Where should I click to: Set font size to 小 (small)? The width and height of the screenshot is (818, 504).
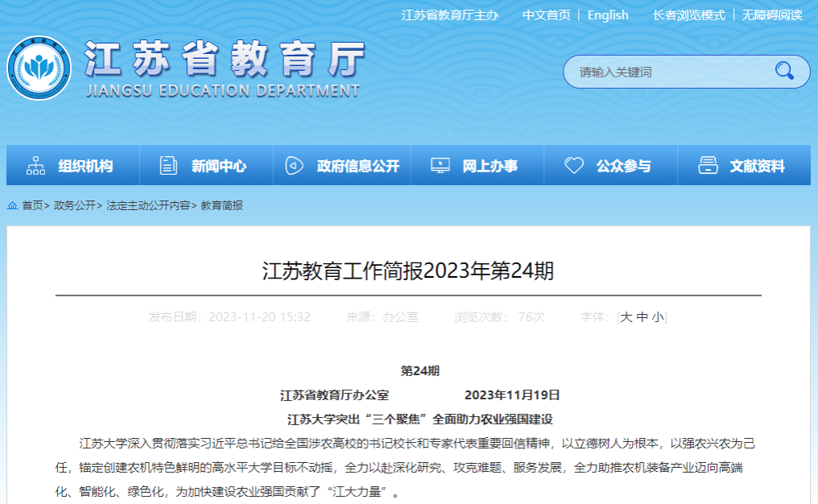pyautogui.click(x=658, y=317)
